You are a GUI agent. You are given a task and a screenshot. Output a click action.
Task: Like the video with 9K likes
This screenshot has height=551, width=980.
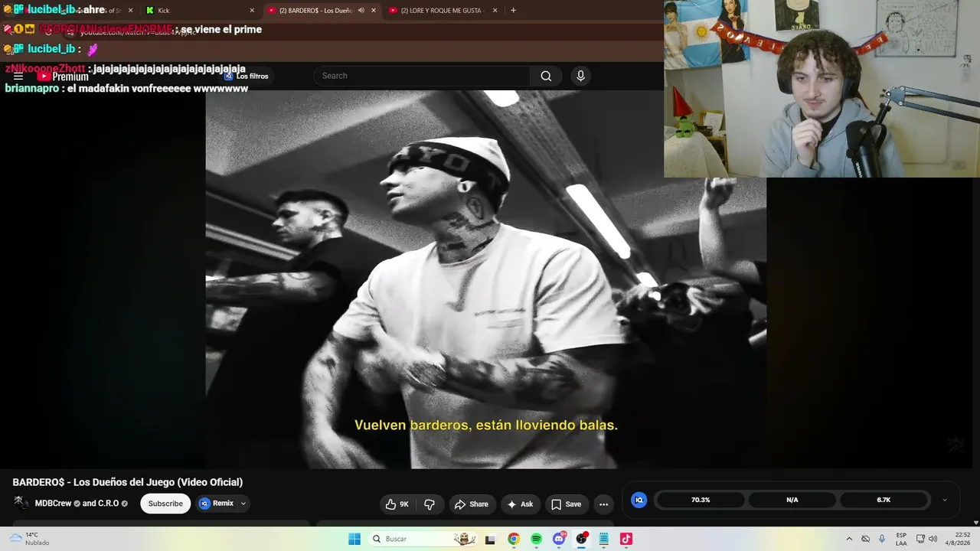tap(397, 504)
